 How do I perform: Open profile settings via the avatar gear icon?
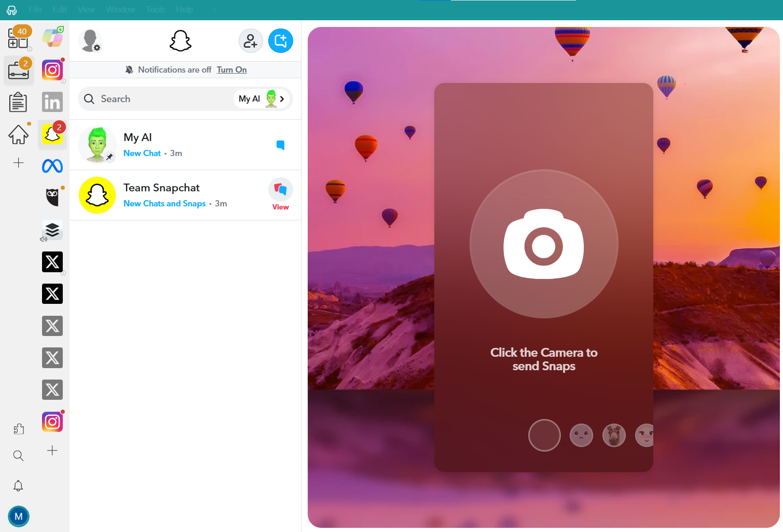click(x=90, y=40)
